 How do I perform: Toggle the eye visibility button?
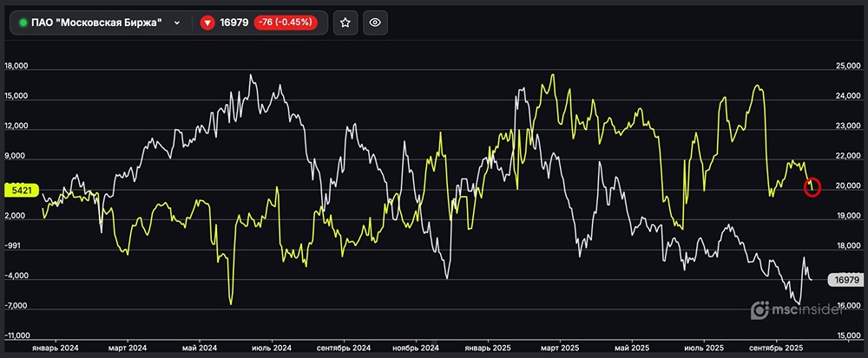375,23
